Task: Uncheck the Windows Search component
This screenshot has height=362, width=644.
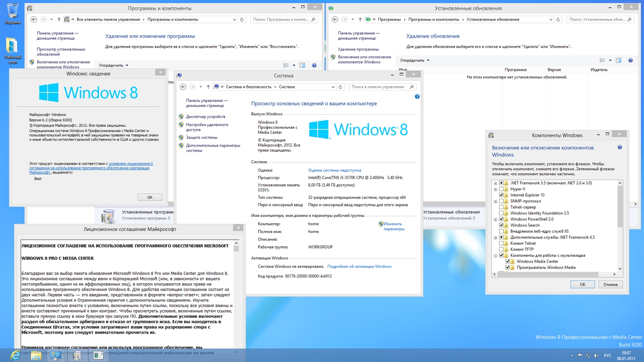Action: tap(501, 225)
